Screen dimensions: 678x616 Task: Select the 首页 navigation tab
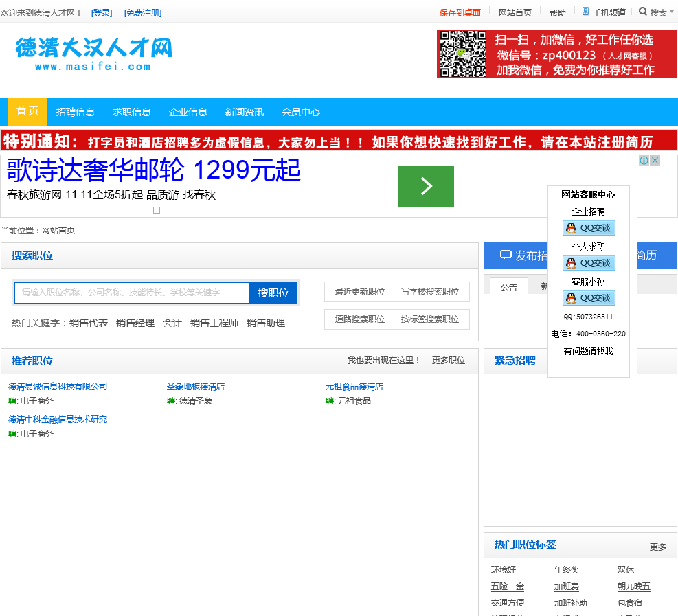pyautogui.click(x=27, y=111)
